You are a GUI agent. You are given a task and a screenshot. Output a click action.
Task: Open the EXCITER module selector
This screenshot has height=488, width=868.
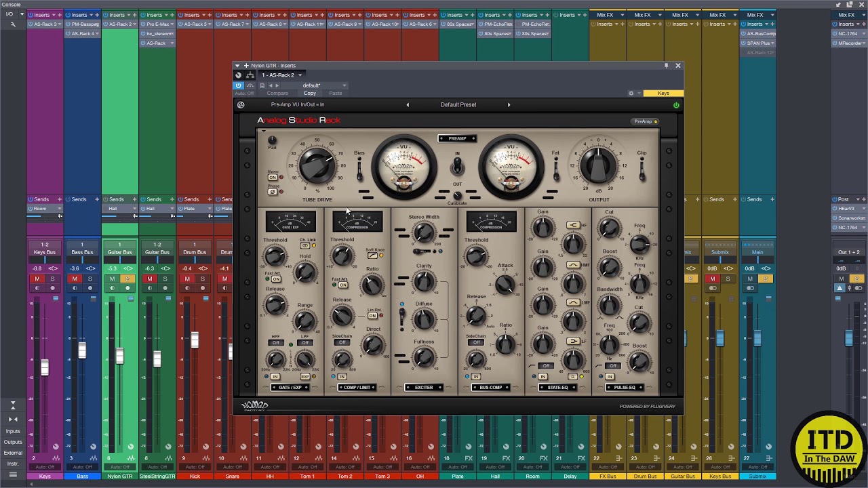[x=424, y=388]
